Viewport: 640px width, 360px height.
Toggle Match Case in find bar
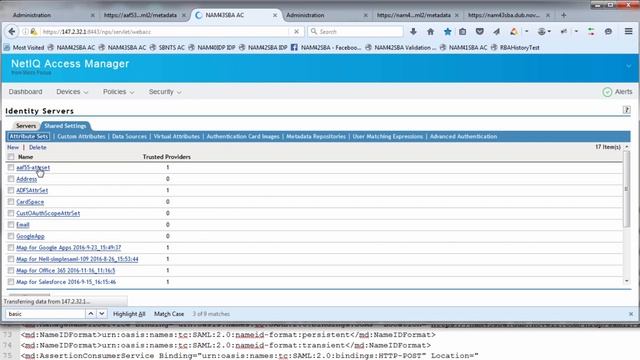pos(169,314)
